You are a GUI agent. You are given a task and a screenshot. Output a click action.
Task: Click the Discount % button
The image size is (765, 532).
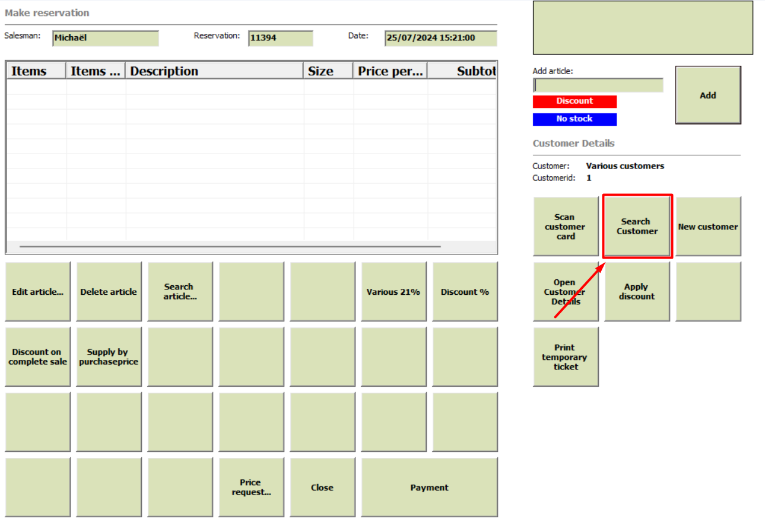465,292
